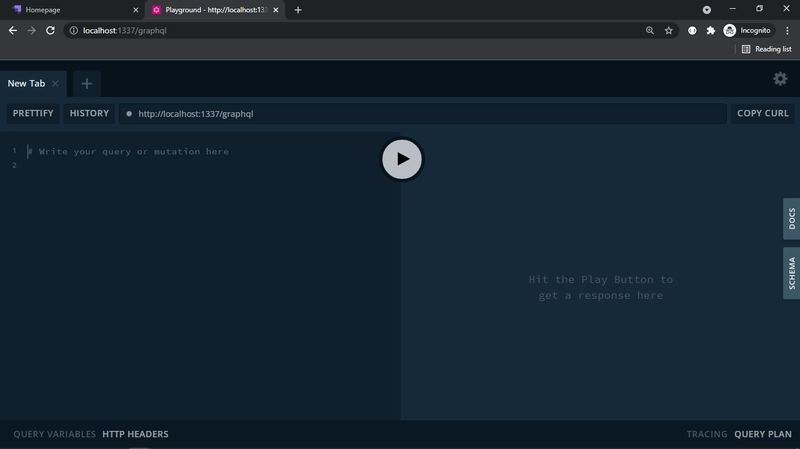Select the Playground browser tab
The width and height of the screenshot is (800, 449).
coord(215,10)
